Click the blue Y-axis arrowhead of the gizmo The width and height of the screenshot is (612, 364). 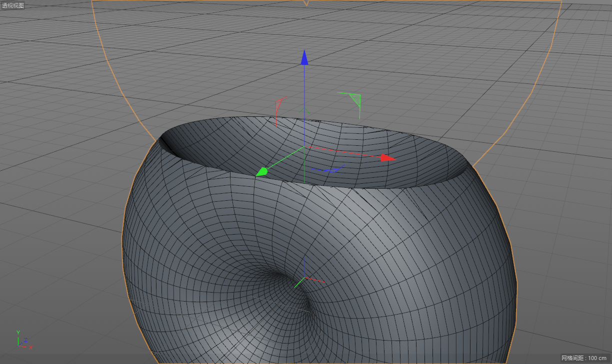[304, 57]
